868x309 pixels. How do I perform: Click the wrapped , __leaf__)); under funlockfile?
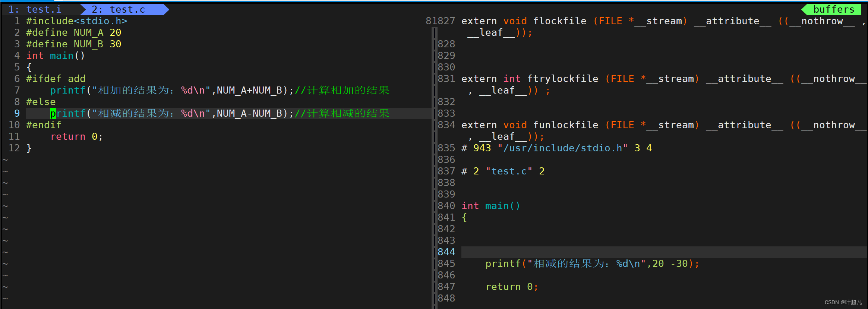coord(506,136)
